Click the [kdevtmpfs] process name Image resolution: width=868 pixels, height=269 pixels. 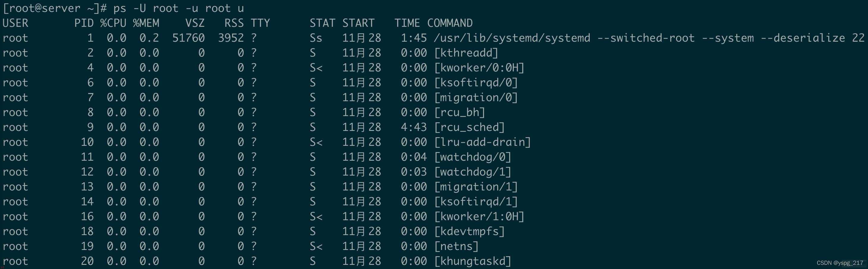coord(469,231)
